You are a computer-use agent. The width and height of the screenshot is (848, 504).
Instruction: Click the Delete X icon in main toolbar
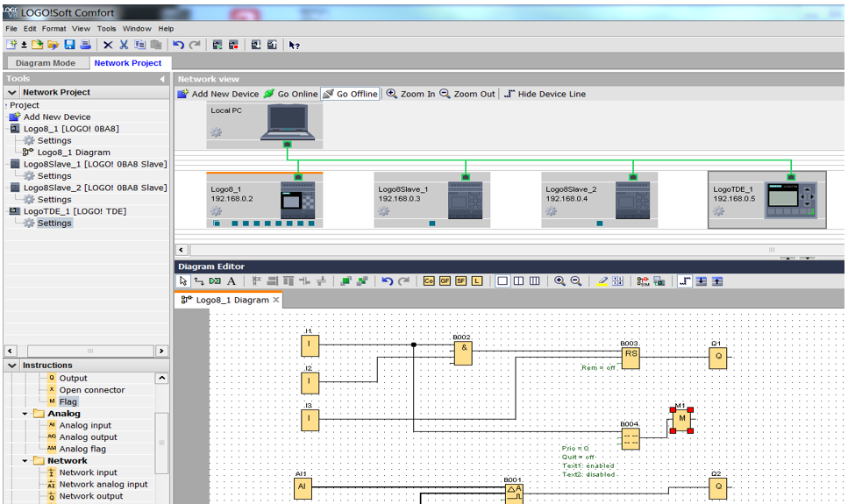pyautogui.click(x=108, y=45)
